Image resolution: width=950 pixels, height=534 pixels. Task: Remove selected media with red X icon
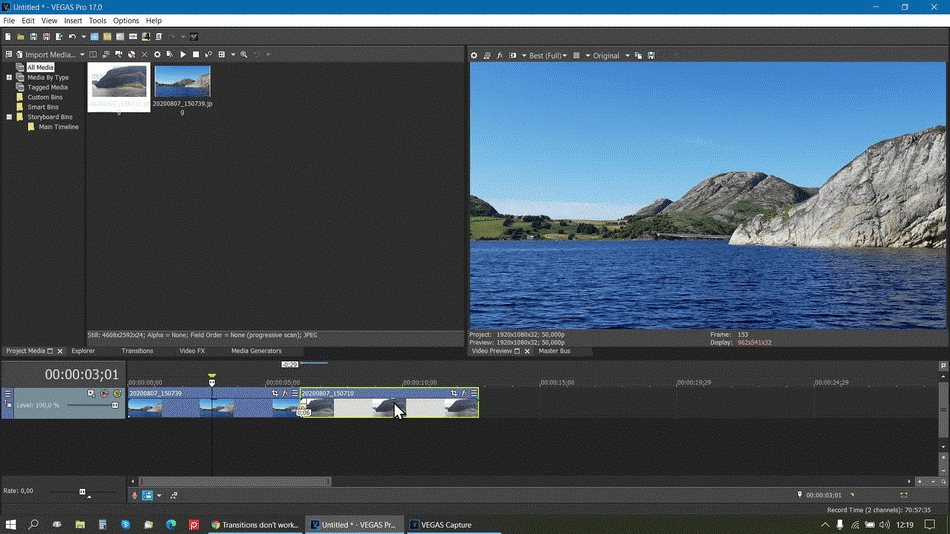pos(144,55)
